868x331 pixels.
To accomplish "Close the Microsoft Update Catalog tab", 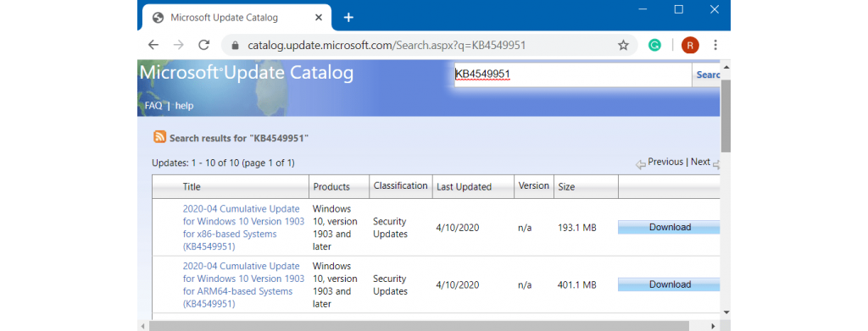I will pos(319,17).
